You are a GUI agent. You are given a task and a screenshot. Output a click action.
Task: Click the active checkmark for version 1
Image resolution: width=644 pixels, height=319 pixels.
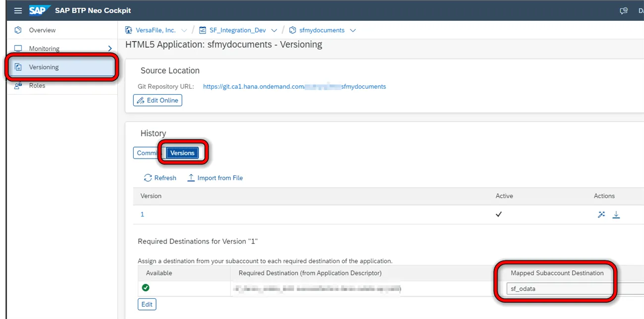499,214
